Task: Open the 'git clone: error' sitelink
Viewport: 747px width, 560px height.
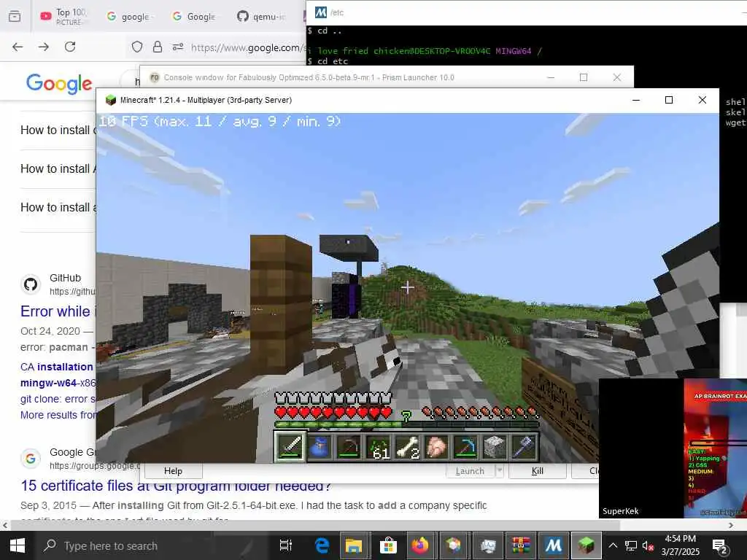Action: point(58,399)
